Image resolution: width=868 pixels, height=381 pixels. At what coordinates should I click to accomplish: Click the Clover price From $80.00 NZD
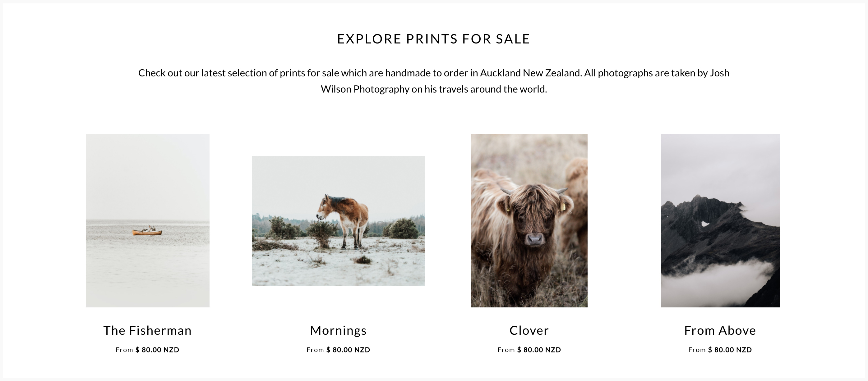(x=529, y=350)
